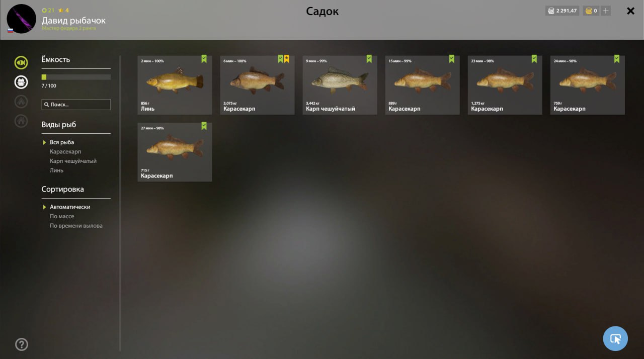Click the dimmed tent sidebar icon

tap(21, 101)
